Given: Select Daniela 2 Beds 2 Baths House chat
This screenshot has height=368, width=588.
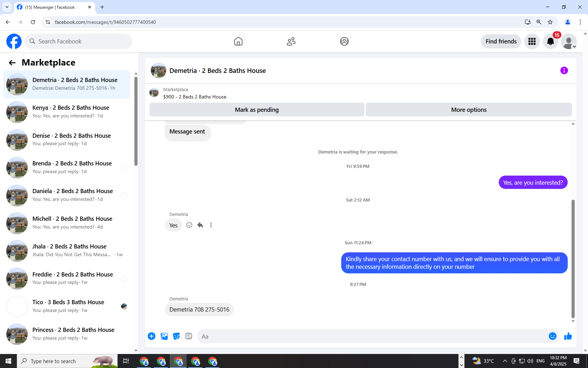Looking at the screenshot, I should tap(66, 195).
